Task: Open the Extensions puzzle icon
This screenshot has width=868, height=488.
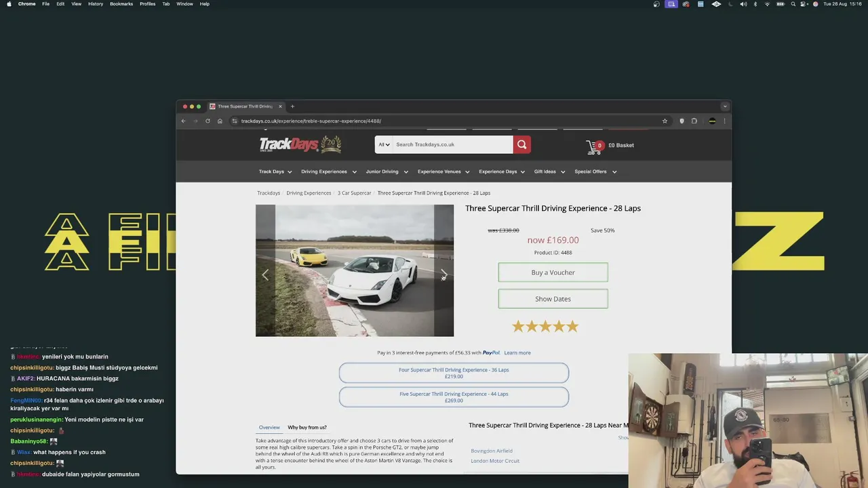Action: click(x=694, y=121)
